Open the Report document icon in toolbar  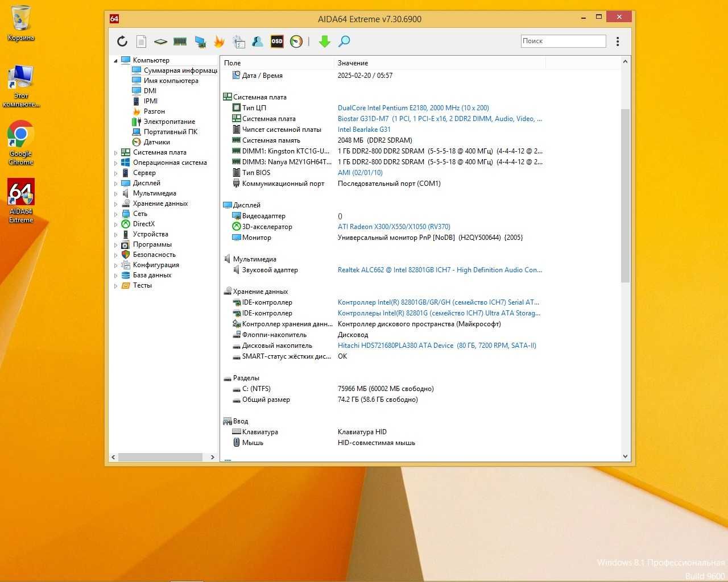pos(142,41)
